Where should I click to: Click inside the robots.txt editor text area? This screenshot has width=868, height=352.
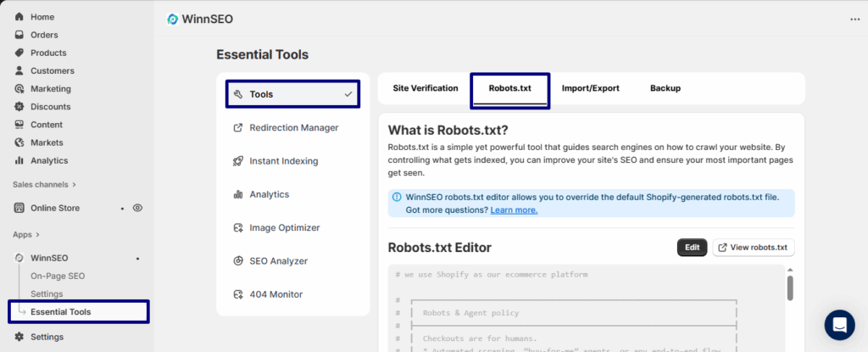pyautogui.click(x=587, y=308)
